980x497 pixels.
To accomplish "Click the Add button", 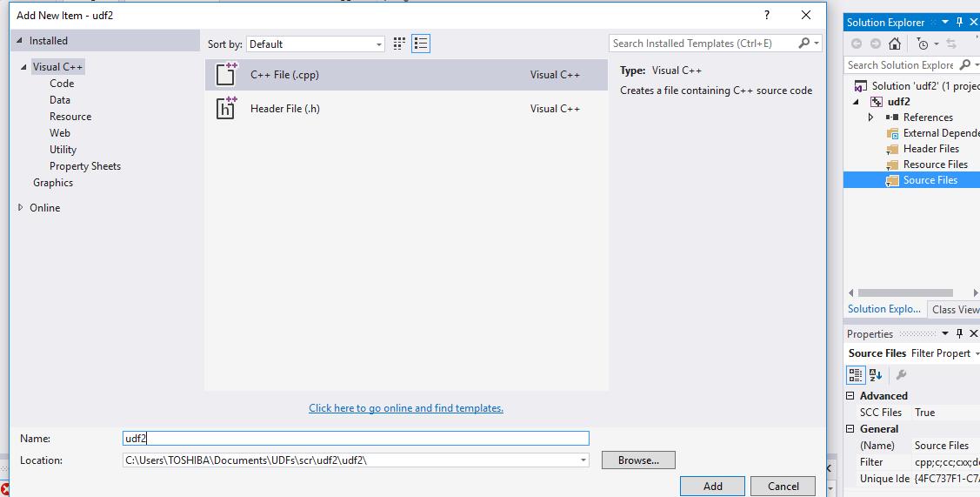I will pyautogui.click(x=712, y=487).
